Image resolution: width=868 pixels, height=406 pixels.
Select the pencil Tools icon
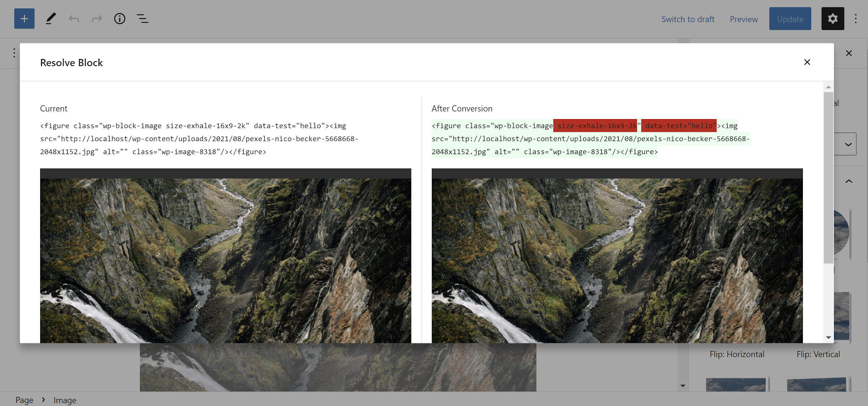pos(51,18)
